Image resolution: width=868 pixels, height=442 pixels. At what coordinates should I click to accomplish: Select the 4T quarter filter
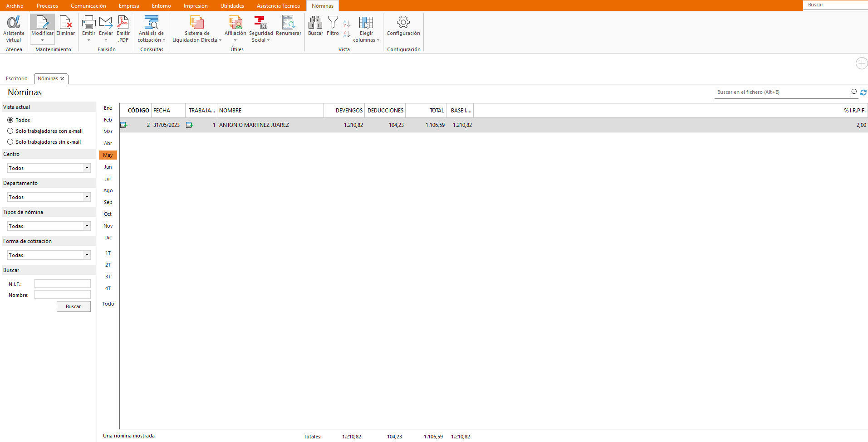[108, 288]
